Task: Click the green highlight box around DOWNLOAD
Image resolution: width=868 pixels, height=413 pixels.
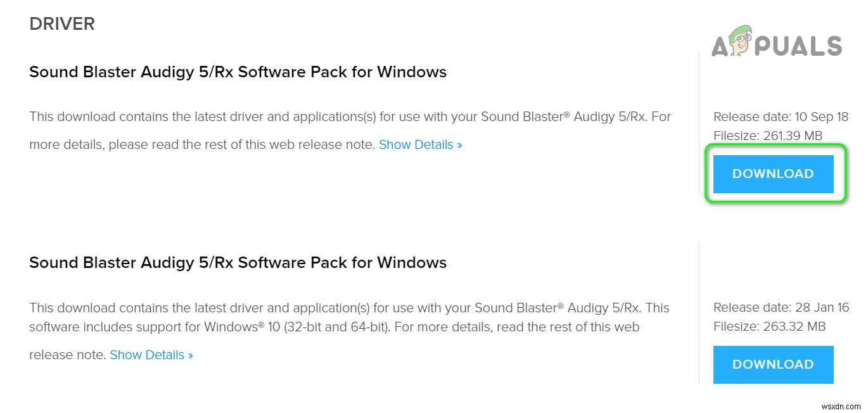Action: point(775,149)
